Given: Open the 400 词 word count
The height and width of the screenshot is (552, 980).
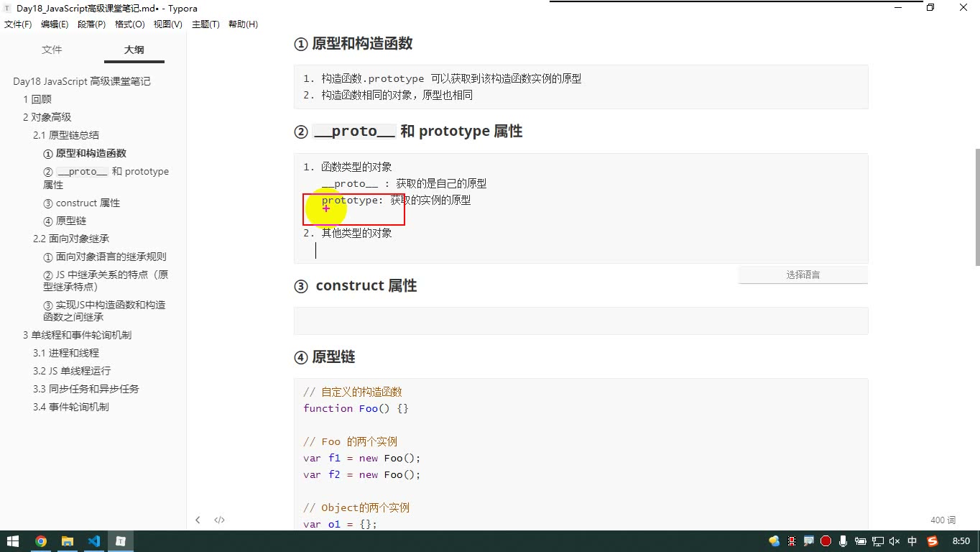Looking at the screenshot, I should (943, 520).
